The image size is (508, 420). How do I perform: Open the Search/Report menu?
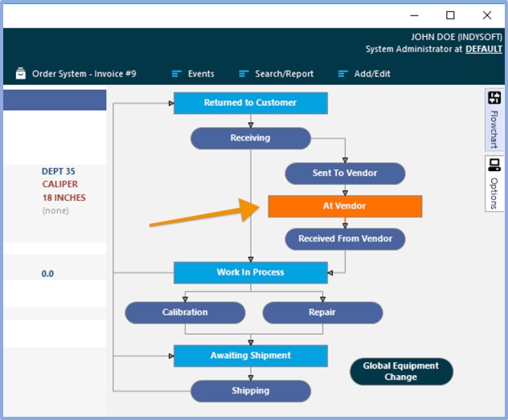[284, 74]
